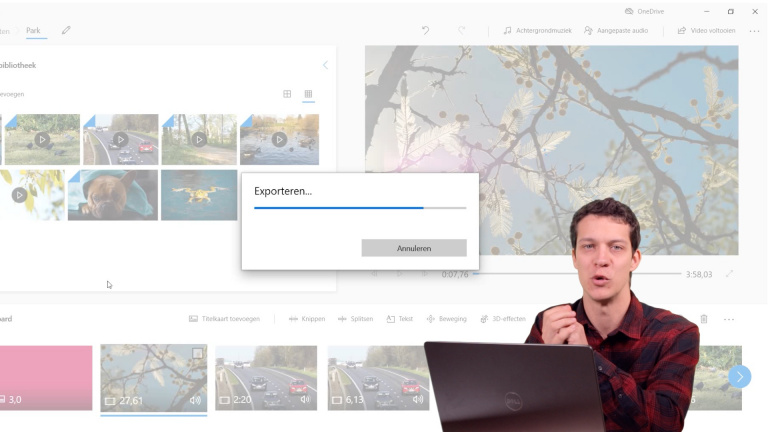The width and height of the screenshot is (768, 432).
Task: Select the storyboard clip lasting 27,61
Action: click(x=154, y=378)
